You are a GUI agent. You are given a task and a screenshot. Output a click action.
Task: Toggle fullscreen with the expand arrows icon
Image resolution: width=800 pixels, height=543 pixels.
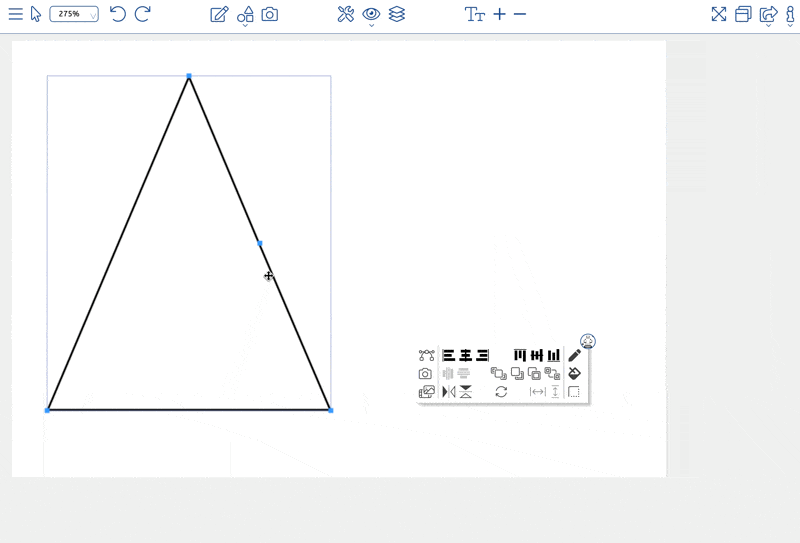[x=719, y=14]
